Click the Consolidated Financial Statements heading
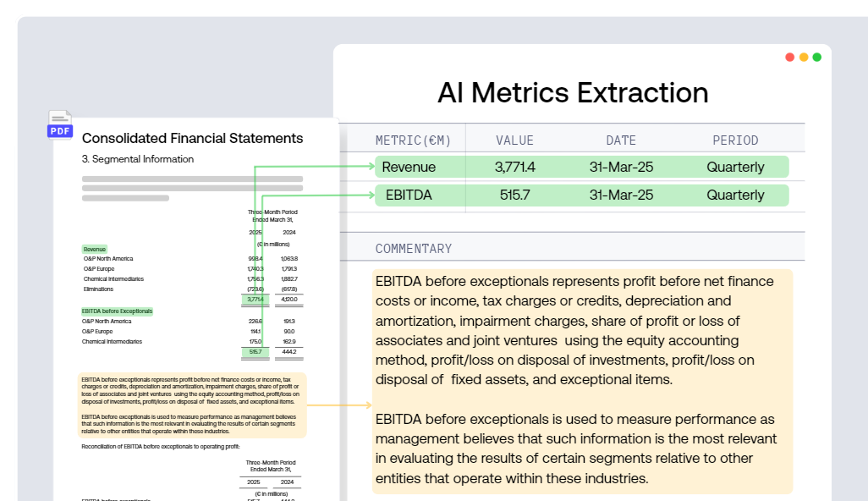The image size is (868, 501). tap(192, 139)
